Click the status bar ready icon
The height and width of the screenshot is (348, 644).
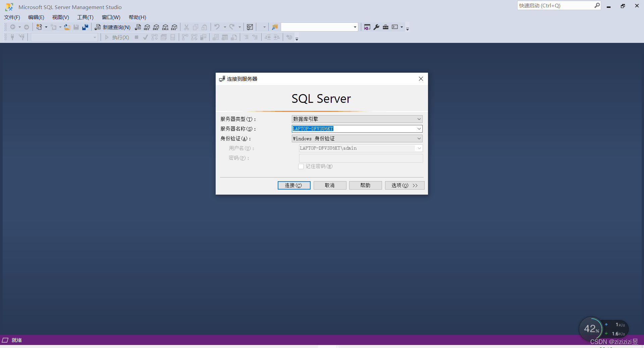(5, 340)
